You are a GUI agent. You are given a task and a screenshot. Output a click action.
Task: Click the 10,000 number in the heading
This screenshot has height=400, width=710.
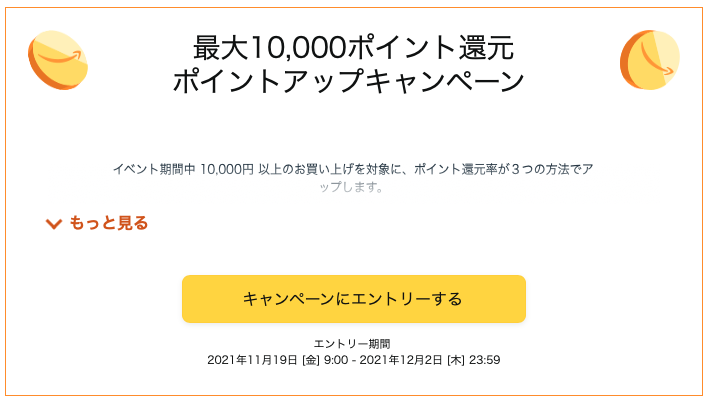tap(298, 48)
